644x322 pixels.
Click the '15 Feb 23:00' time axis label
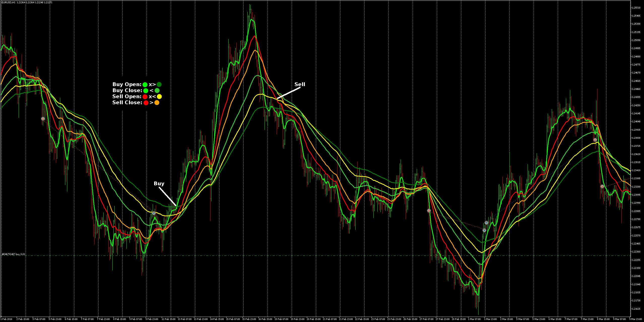coord(249,319)
